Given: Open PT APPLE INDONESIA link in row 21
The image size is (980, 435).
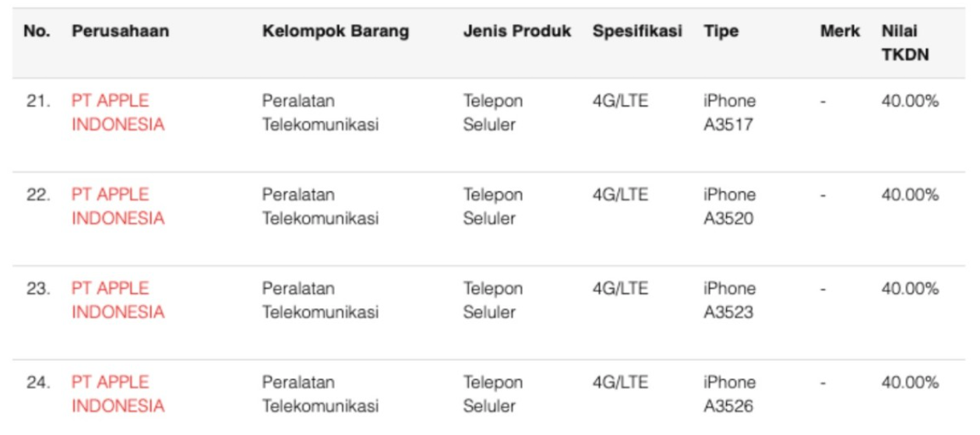Looking at the screenshot, I should pos(118,113).
